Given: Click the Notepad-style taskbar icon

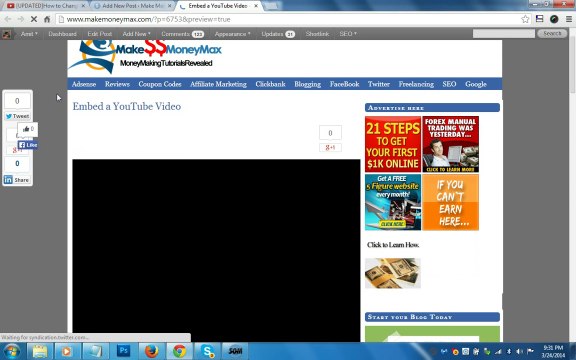Looking at the screenshot, I should (95, 351).
